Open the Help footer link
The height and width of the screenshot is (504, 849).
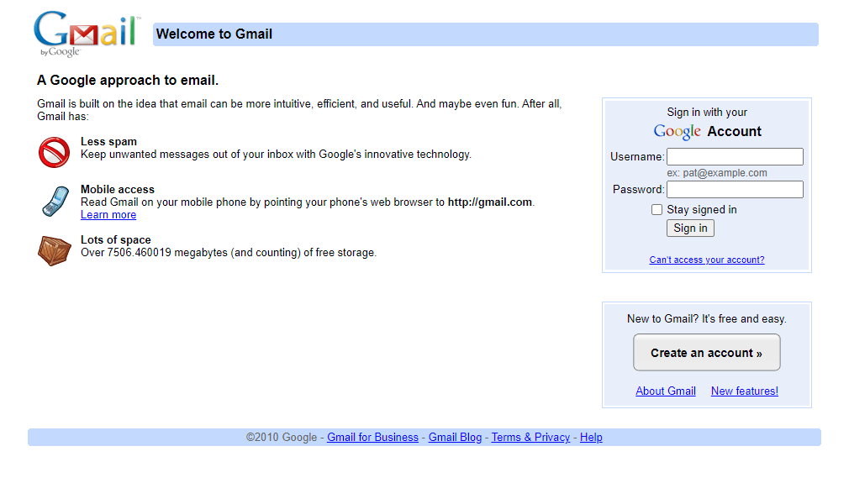tap(591, 438)
